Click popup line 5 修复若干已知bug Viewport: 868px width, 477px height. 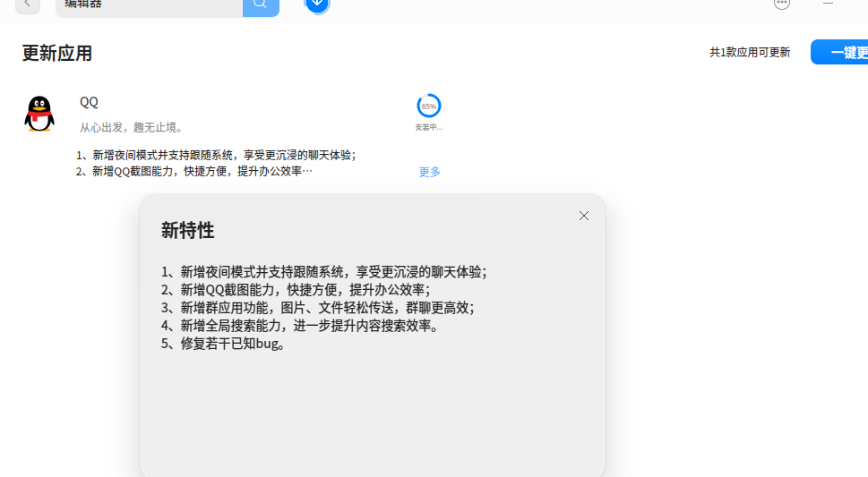[224, 344]
